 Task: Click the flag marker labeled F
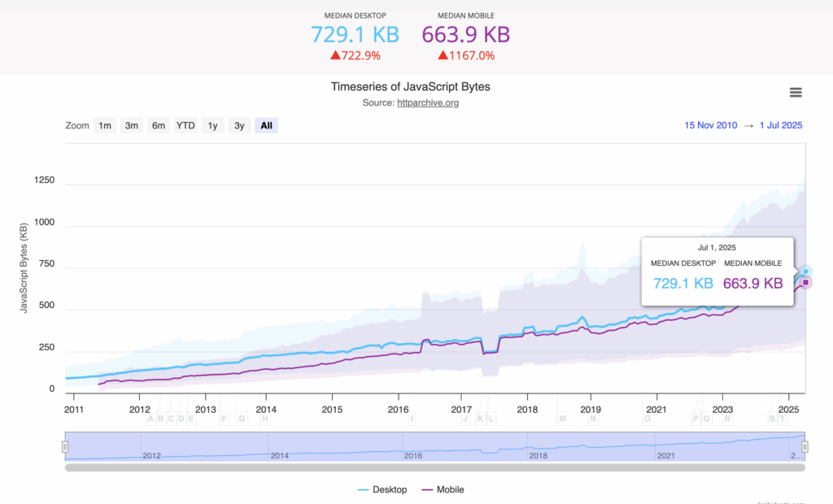click(x=224, y=419)
